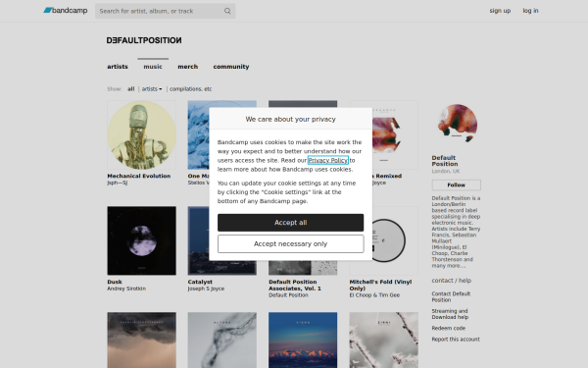Open Default Position Associates, Vol. 1 title
Image resolution: width=588 pixels, height=368 pixels.
[x=295, y=285]
